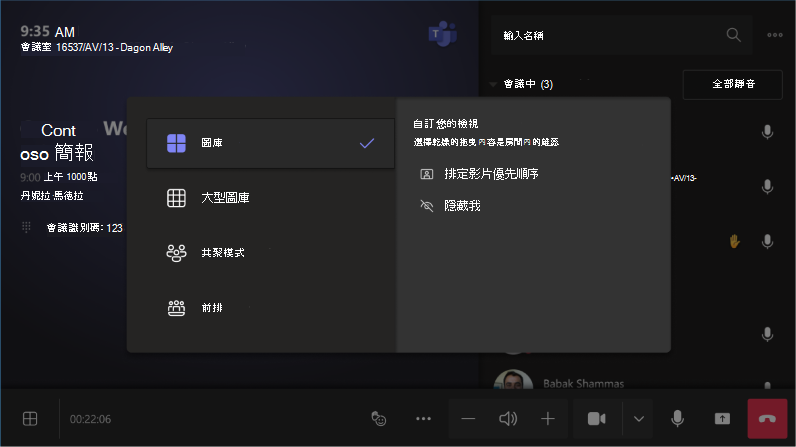Click the 前排 front row icon
Screen dimensions: 796x447
coord(176,307)
